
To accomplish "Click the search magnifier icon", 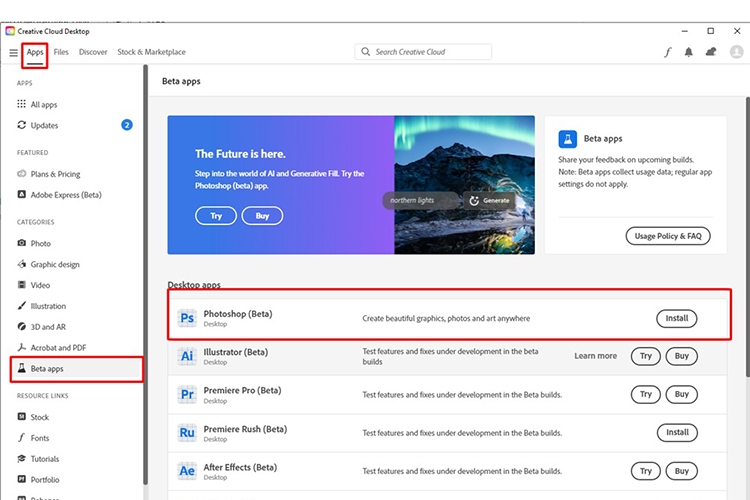I will click(x=365, y=52).
